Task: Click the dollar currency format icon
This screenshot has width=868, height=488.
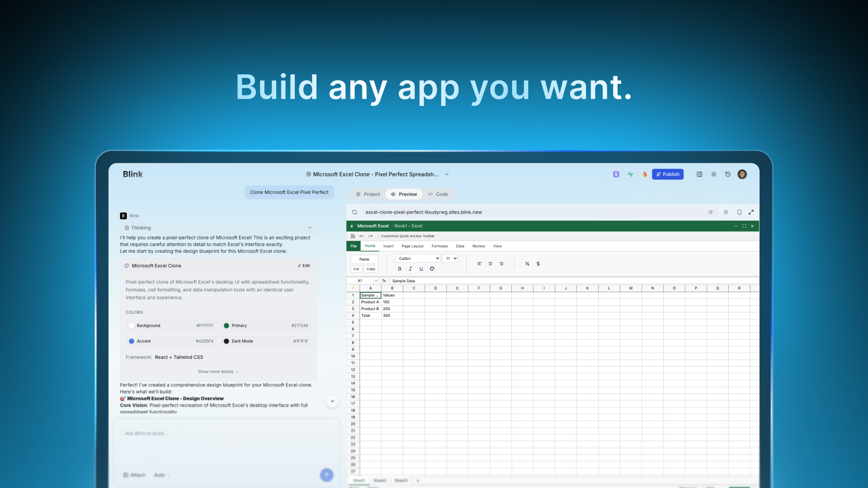Action: (538, 264)
